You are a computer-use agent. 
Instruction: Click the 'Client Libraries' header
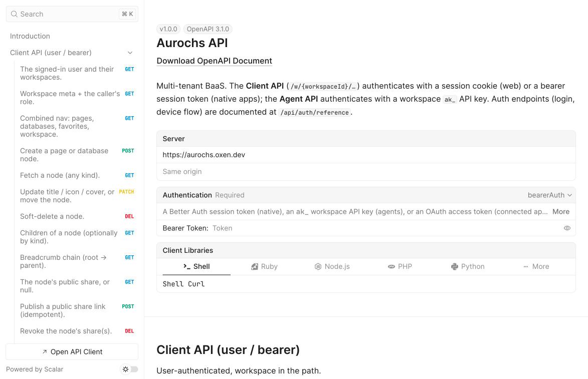pos(188,250)
